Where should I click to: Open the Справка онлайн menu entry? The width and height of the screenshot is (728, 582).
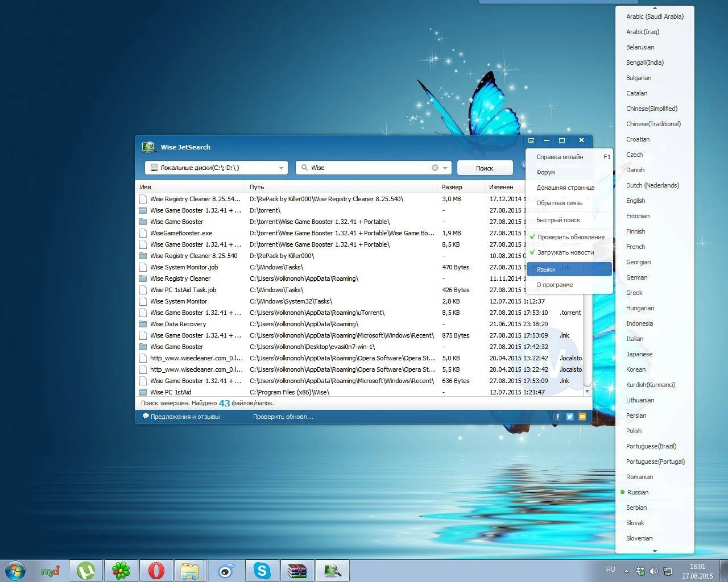pyautogui.click(x=569, y=157)
